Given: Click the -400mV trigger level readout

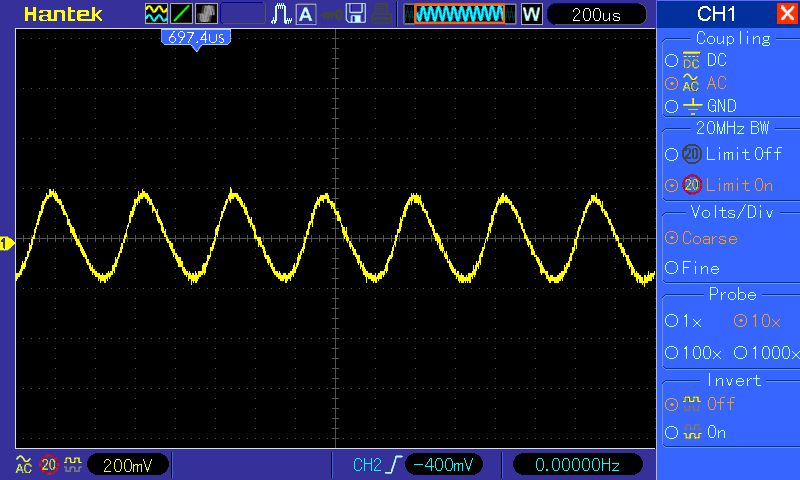Looking at the screenshot, I should 443,465.
